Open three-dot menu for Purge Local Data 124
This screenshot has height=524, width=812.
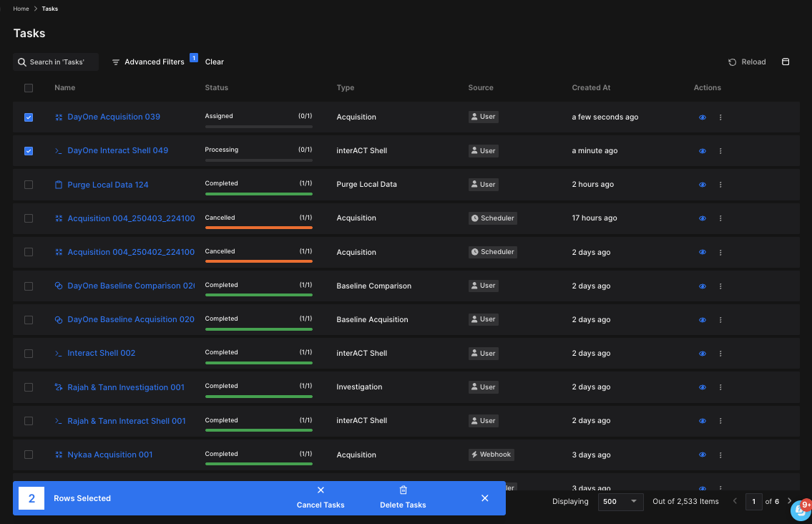[720, 185]
